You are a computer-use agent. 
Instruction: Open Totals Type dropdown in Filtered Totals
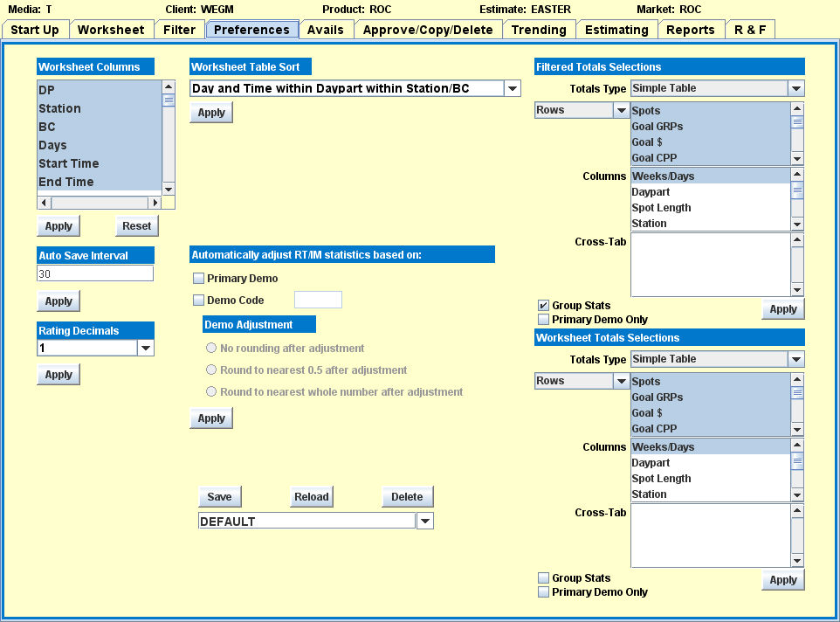click(x=796, y=88)
